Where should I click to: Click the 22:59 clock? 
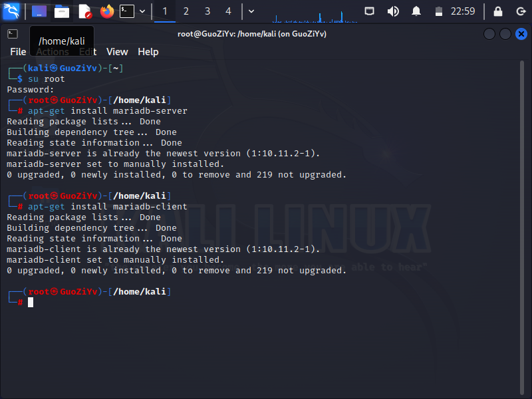(x=463, y=11)
